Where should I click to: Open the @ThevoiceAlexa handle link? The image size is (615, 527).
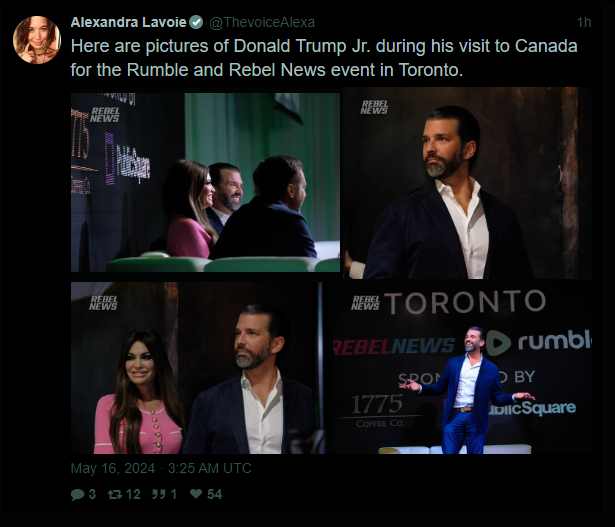point(262,22)
